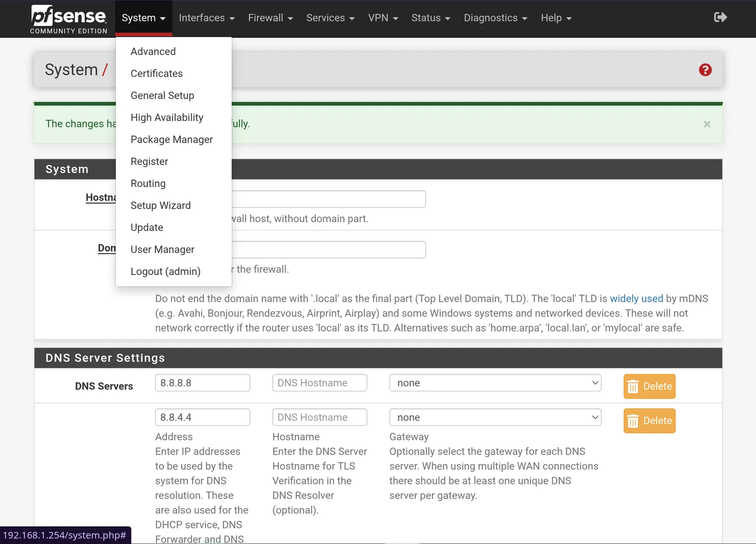Image resolution: width=756 pixels, height=544 pixels.
Task: Open the Services menu
Action: coord(330,18)
